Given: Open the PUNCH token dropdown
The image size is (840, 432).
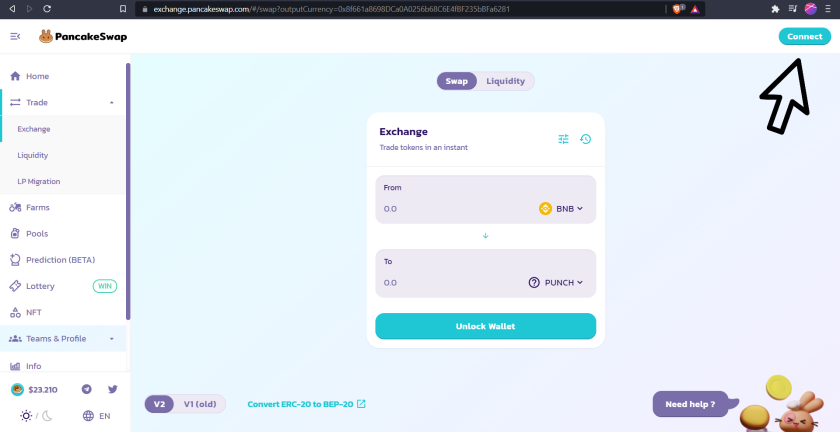Looking at the screenshot, I should pyautogui.click(x=556, y=283).
